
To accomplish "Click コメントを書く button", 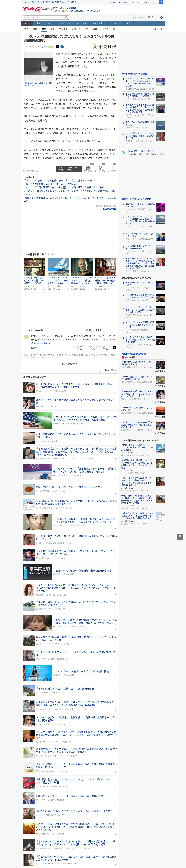I will coord(93,330).
